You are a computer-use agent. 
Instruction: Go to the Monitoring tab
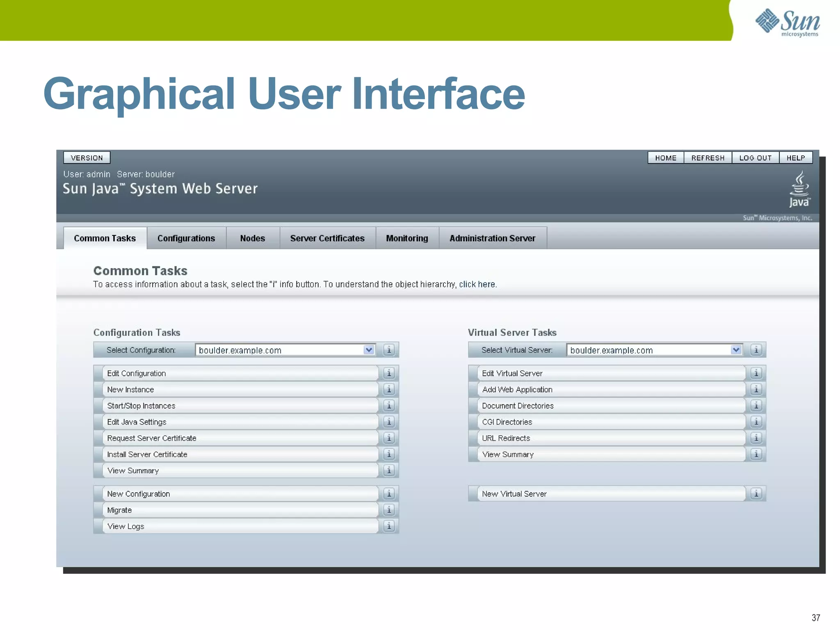point(407,238)
